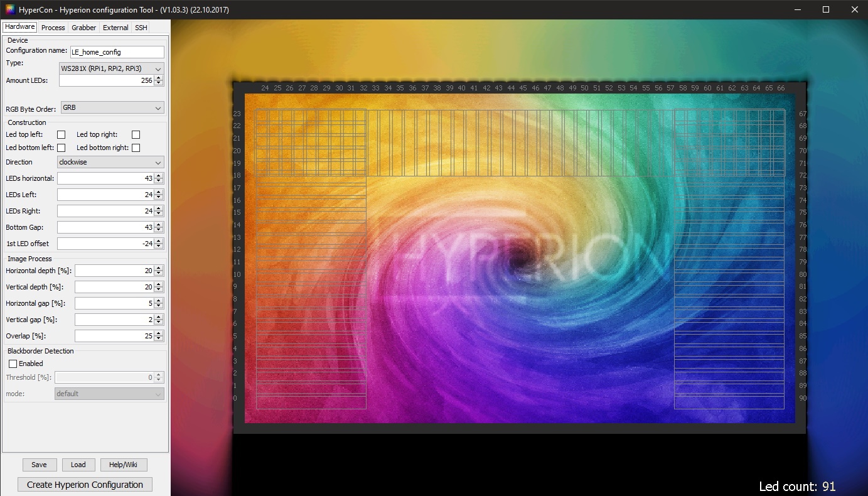Decrease Horizontal depth with down arrow
The image size is (868, 496).
(159, 274)
